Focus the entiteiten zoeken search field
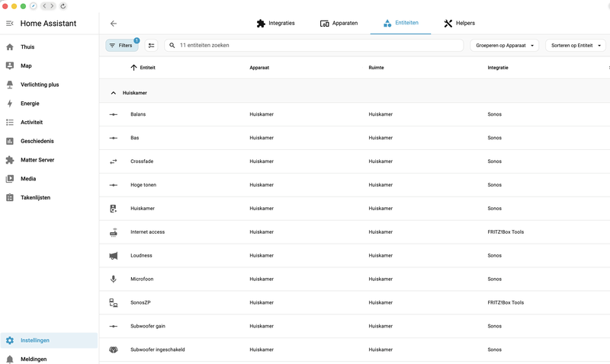The height and width of the screenshot is (364, 610). tap(314, 46)
